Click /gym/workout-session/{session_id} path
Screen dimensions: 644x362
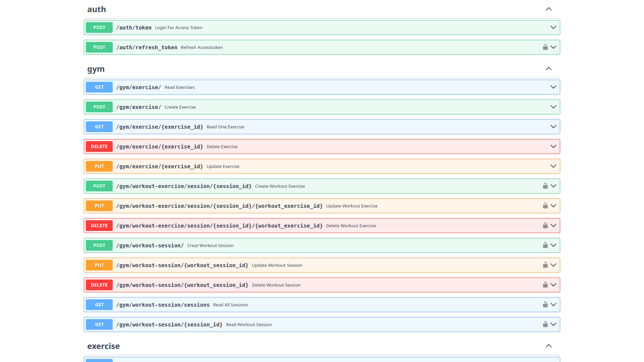(x=169, y=325)
